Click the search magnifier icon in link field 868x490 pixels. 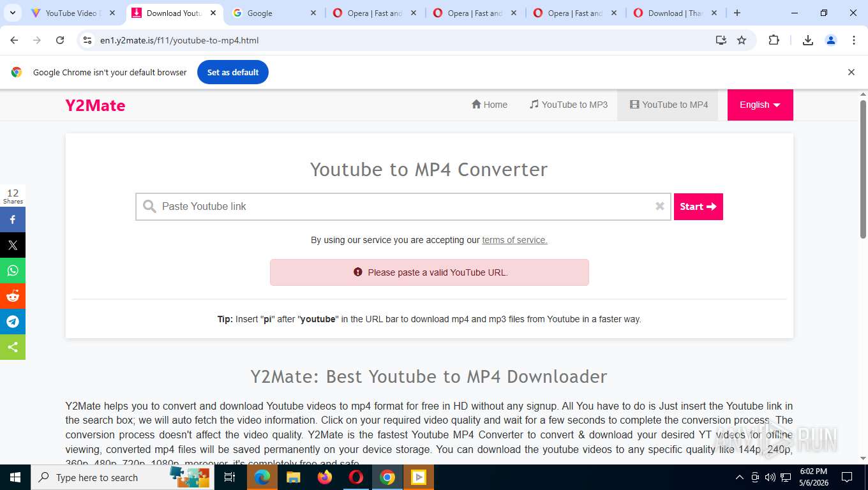click(x=149, y=207)
